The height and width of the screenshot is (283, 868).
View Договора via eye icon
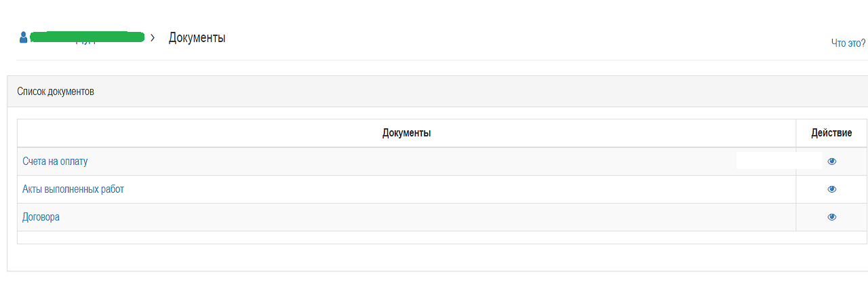coord(832,217)
